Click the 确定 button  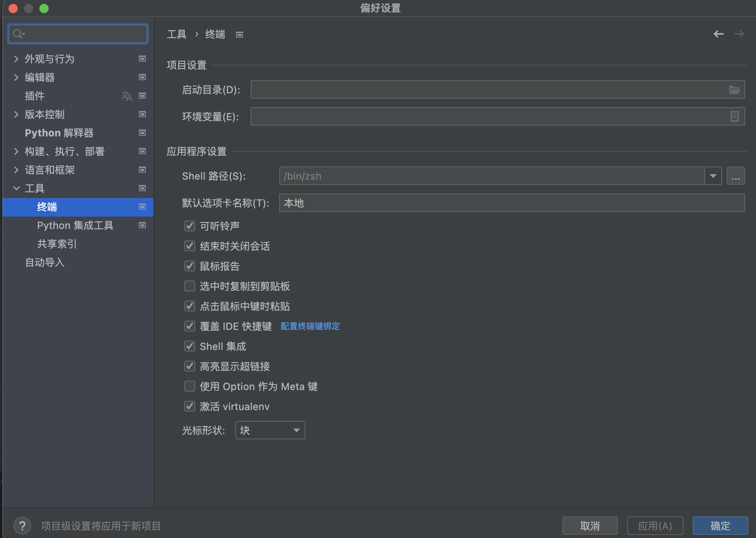720,526
